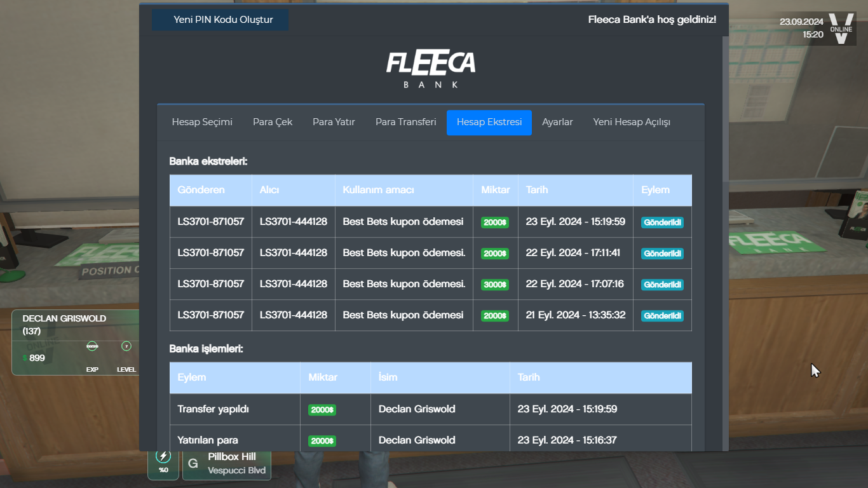Screen dimensions: 868x488
Task: Click Declan Griswold in the Transfer yapıldı row
Action: (x=417, y=409)
